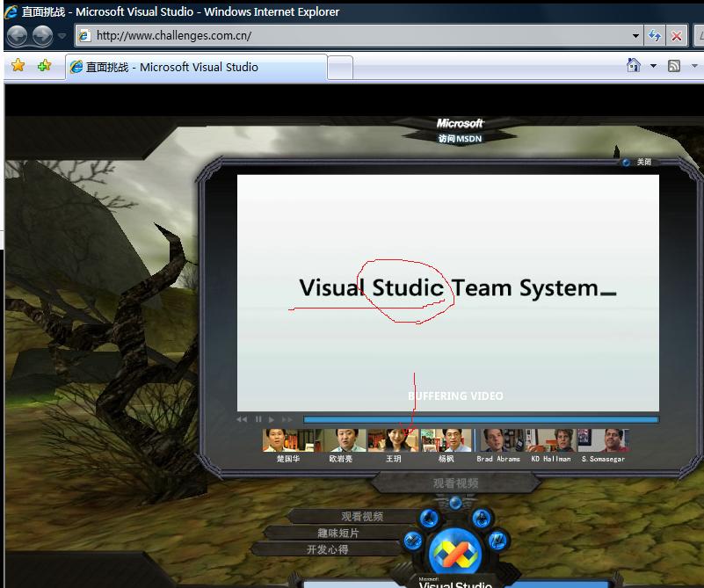Open the Home page icon
Screen dimensions: 704x588
pyautogui.click(x=633, y=66)
